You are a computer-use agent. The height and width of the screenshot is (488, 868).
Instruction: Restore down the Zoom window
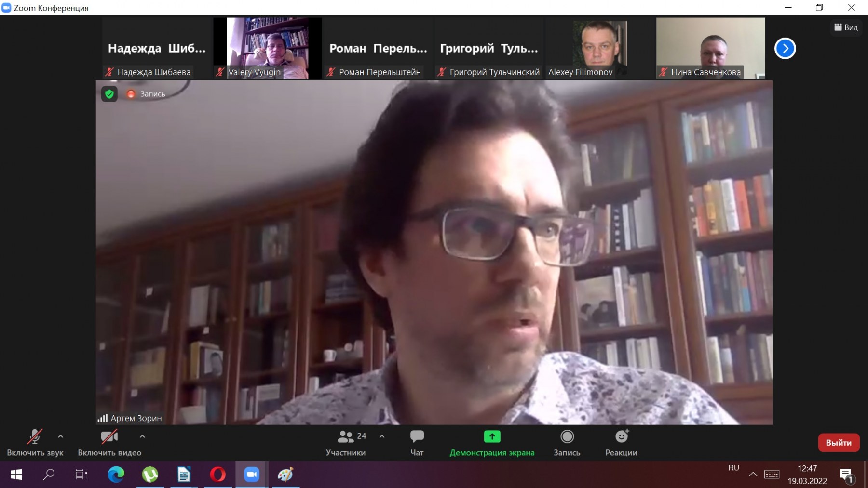click(x=819, y=8)
